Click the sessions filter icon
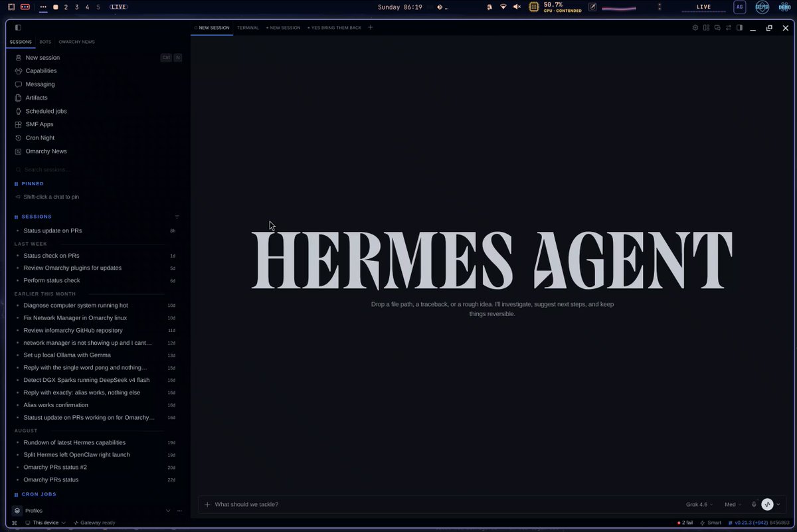The image size is (797, 532). (x=177, y=217)
